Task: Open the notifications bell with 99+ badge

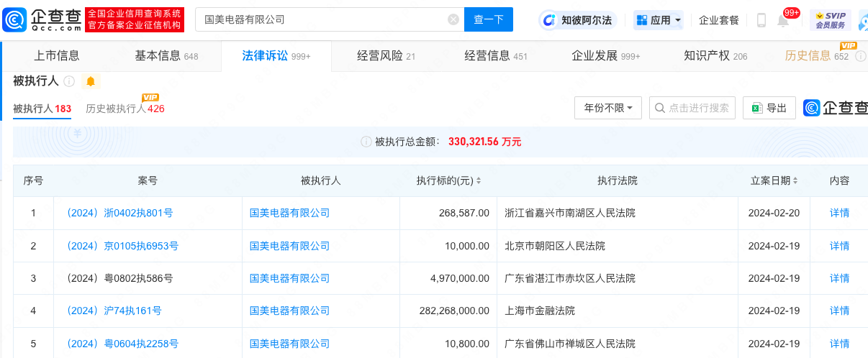Action: [x=783, y=20]
